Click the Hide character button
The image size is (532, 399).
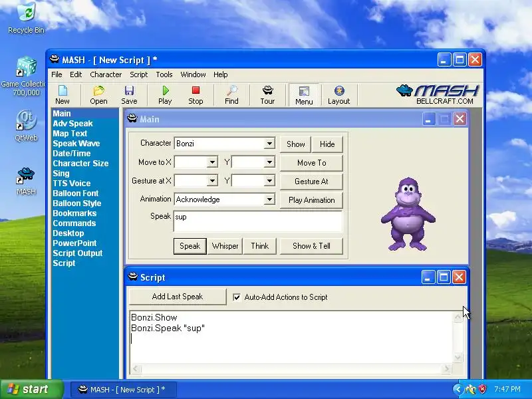click(x=327, y=144)
